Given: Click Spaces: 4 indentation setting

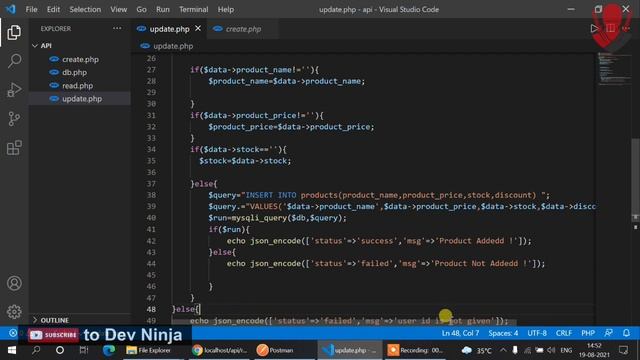Looking at the screenshot, I should (x=503, y=333).
